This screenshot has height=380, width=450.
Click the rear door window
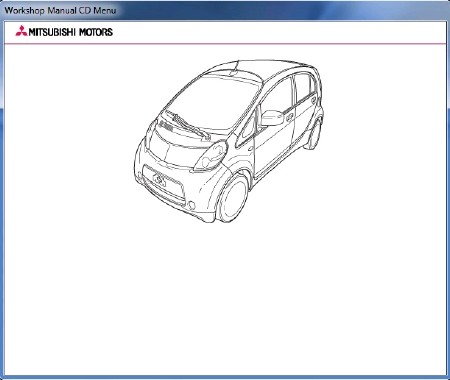tap(304, 87)
